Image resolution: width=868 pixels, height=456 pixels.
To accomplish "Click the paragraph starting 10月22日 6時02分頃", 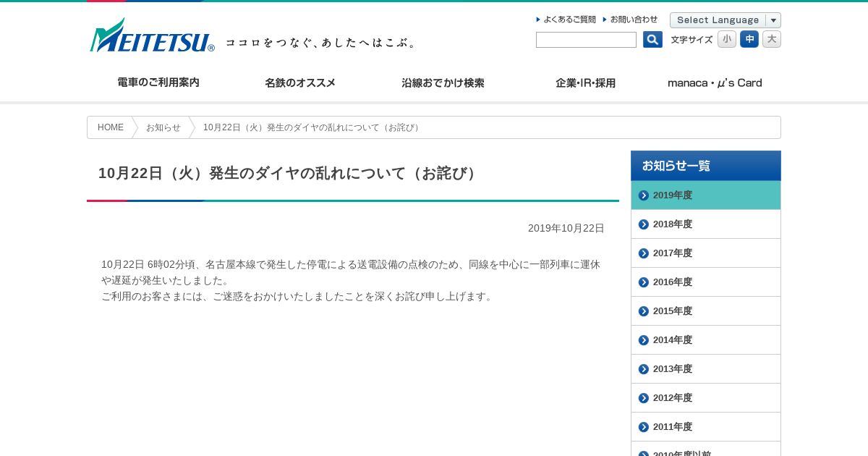I will (x=351, y=272).
